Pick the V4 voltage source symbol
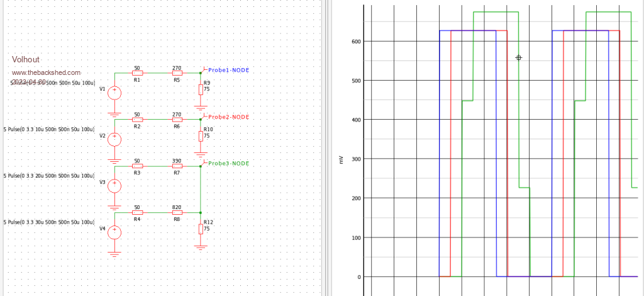 [x=114, y=232]
